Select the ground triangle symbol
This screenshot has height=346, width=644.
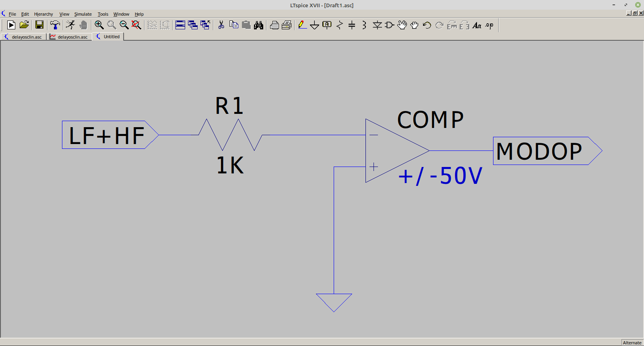334,303
